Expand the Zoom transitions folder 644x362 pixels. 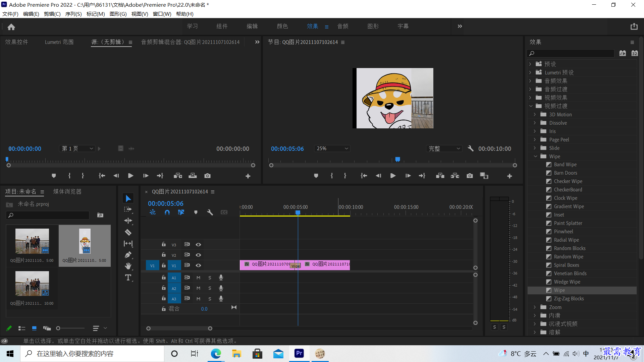[x=535, y=307]
